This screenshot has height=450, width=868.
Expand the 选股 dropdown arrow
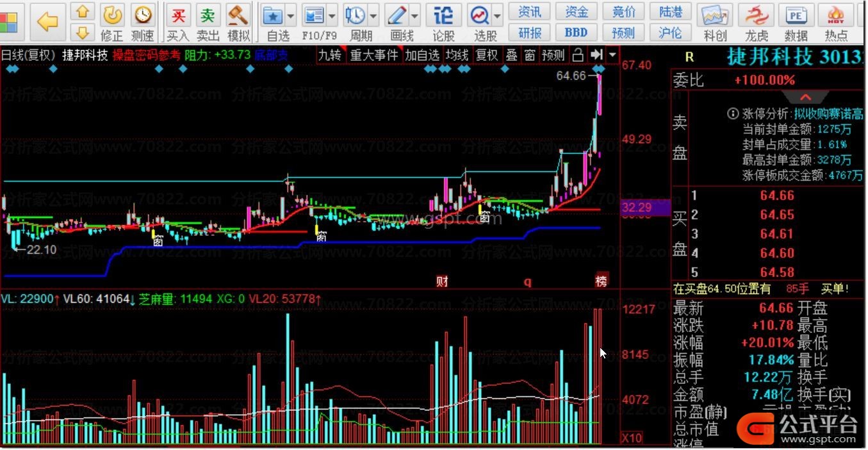click(x=498, y=15)
